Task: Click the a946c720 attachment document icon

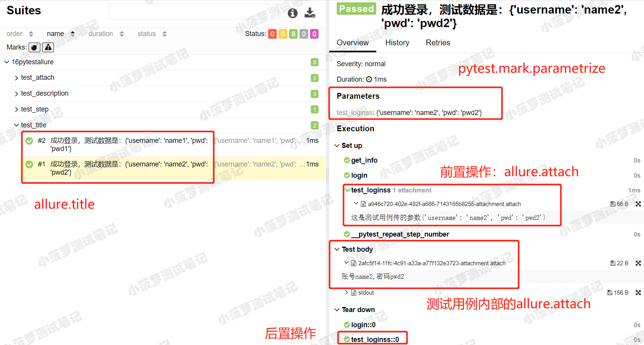Action: [363, 204]
